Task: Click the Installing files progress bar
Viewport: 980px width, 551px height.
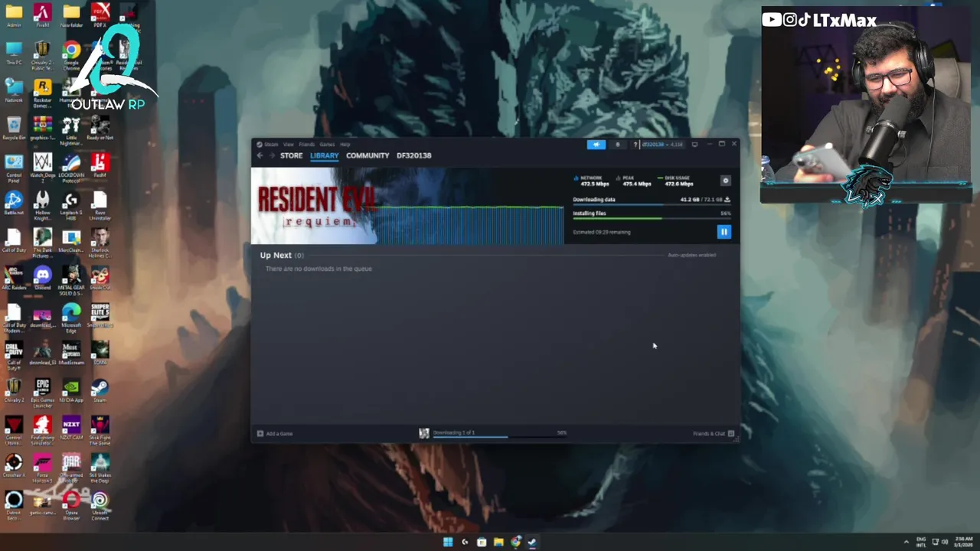Action: point(652,219)
